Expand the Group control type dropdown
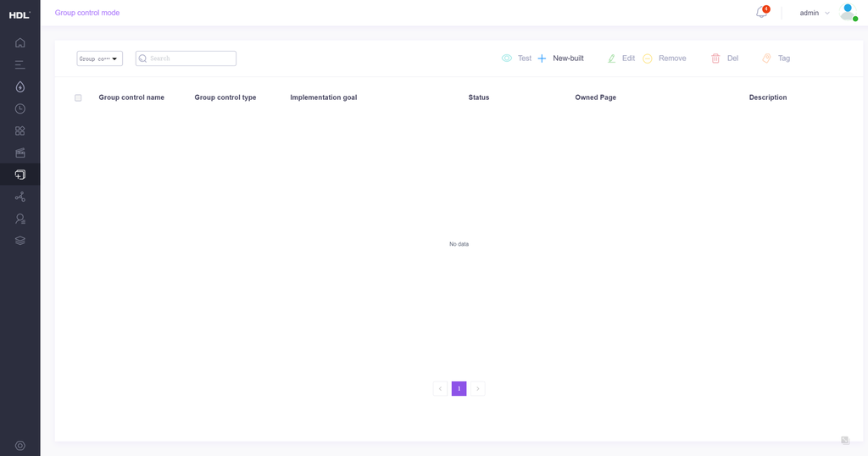The image size is (868, 456). [x=99, y=58]
